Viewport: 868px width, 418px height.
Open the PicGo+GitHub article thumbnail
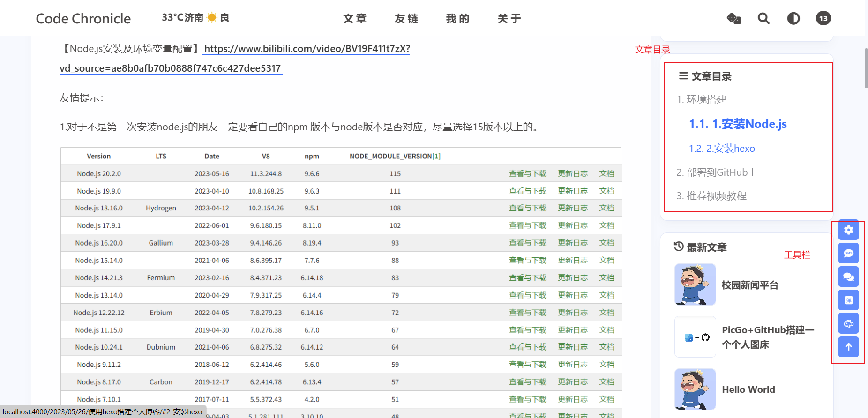[695, 337]
